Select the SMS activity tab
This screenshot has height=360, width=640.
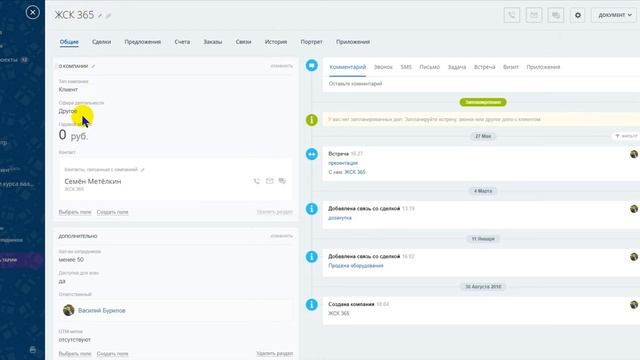[406, 67]
